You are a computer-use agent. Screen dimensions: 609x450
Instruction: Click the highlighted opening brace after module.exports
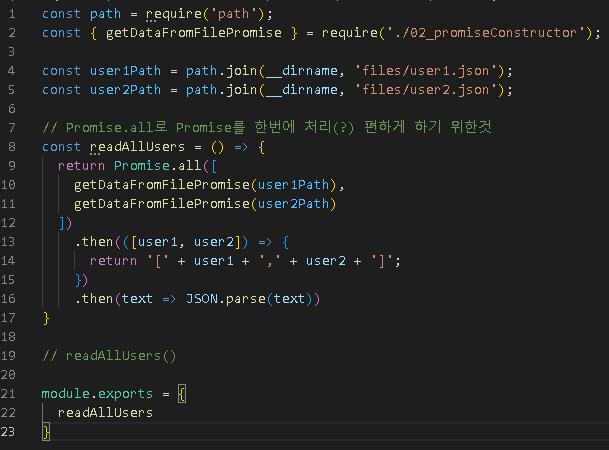(x=182, y=394)
